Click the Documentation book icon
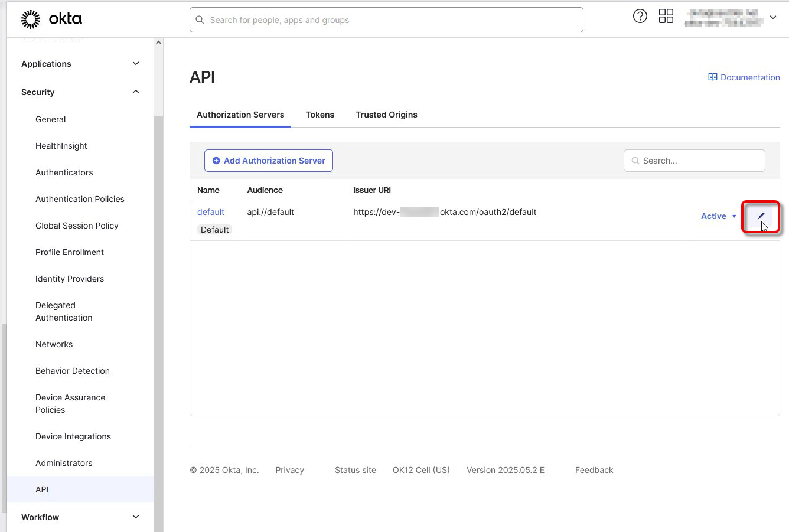 pos(713,77)
